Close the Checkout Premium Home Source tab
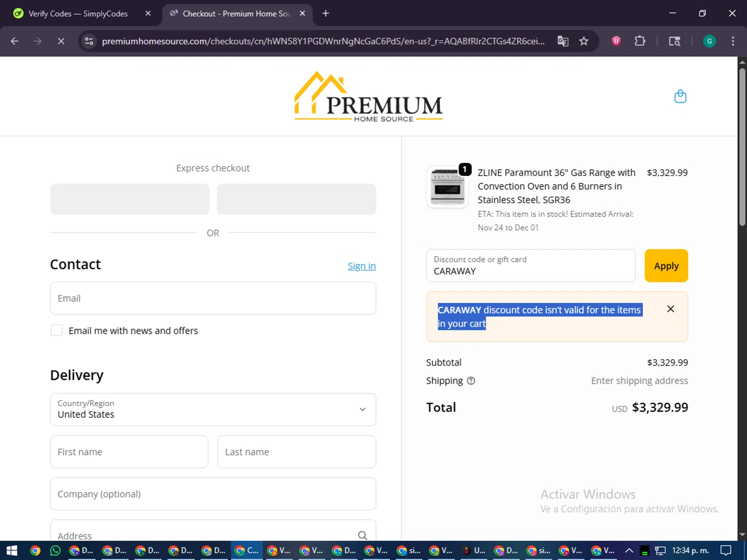747x560 pixels. tap(302, 13)
